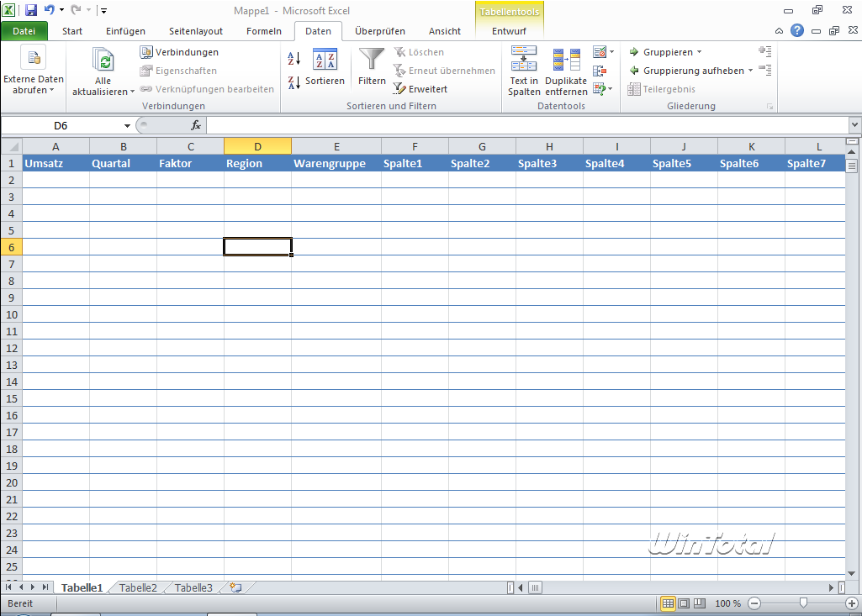Click the Konsolidieren icon in Datentools
The height and width of the screenshot is (616, 862).
click(600, 71)
